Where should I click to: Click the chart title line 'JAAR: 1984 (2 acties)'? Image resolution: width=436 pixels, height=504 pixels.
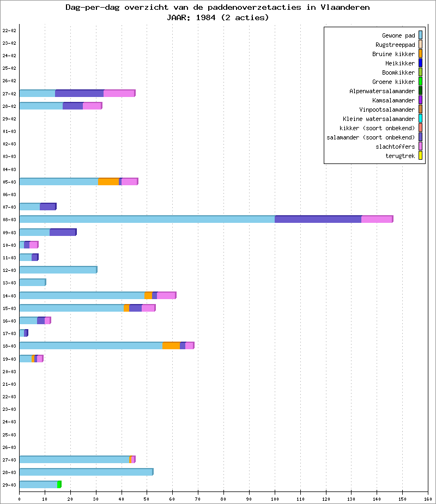[x=217, y=17]
